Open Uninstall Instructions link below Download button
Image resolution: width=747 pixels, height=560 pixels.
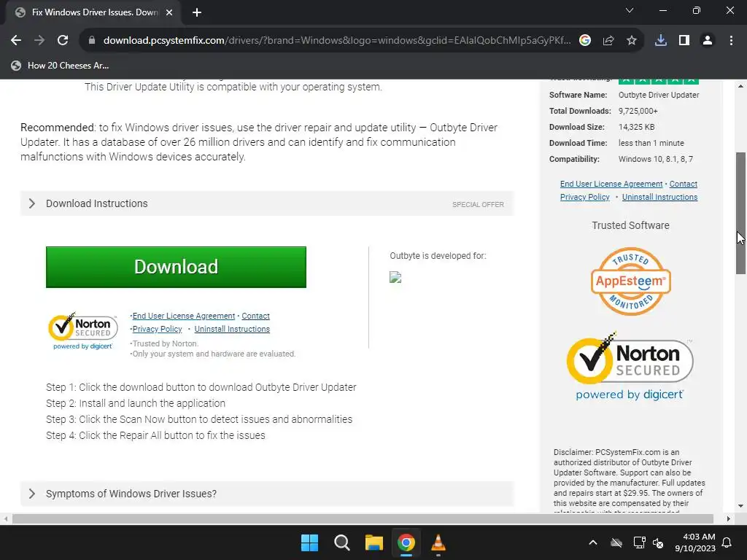coord(232,329)
